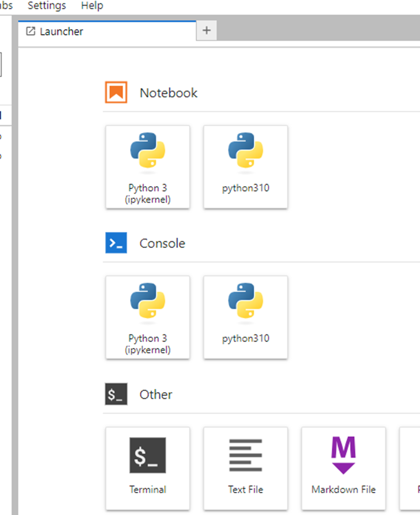The height and width of the screenshot is (515, 420).
Task: Click the blue Console section icon
Action: coord(116,243)
